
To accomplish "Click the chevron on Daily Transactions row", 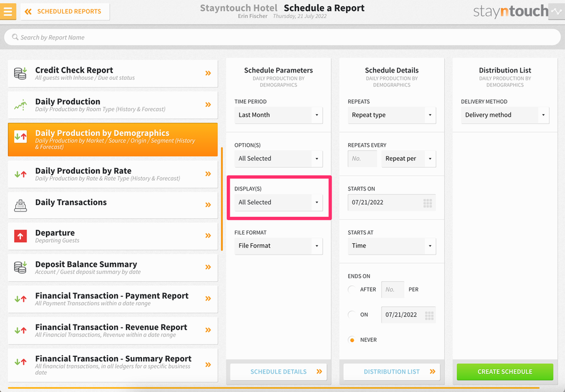I will tap(208, 205).
